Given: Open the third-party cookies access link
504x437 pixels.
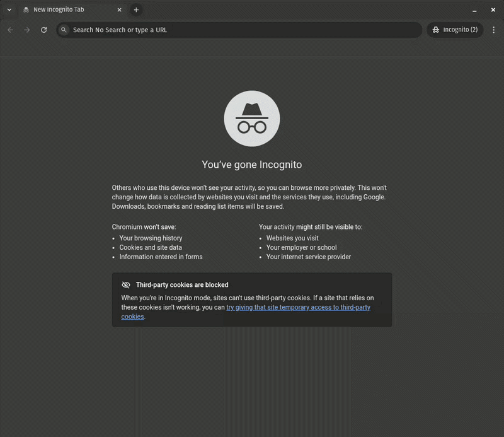Looking at the screenshot, I should coord(299,307).
